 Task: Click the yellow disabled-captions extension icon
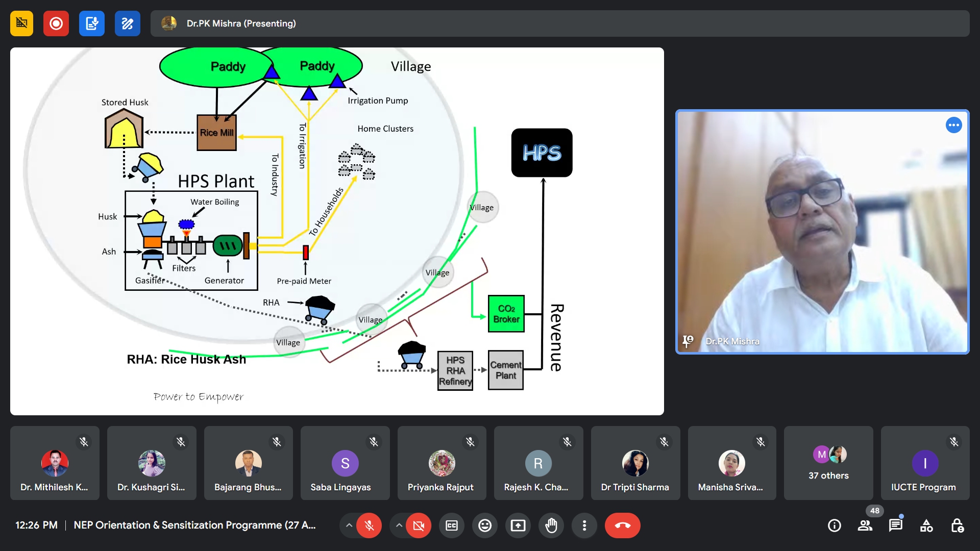coord(21,23)
